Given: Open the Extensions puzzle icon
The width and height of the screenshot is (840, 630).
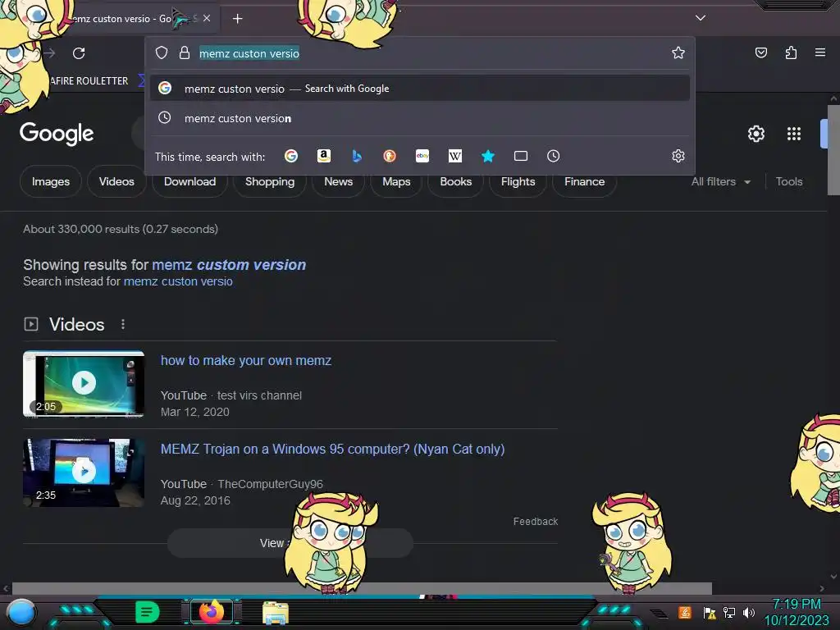Looking at the screenshot, I should tap(791, 52).
